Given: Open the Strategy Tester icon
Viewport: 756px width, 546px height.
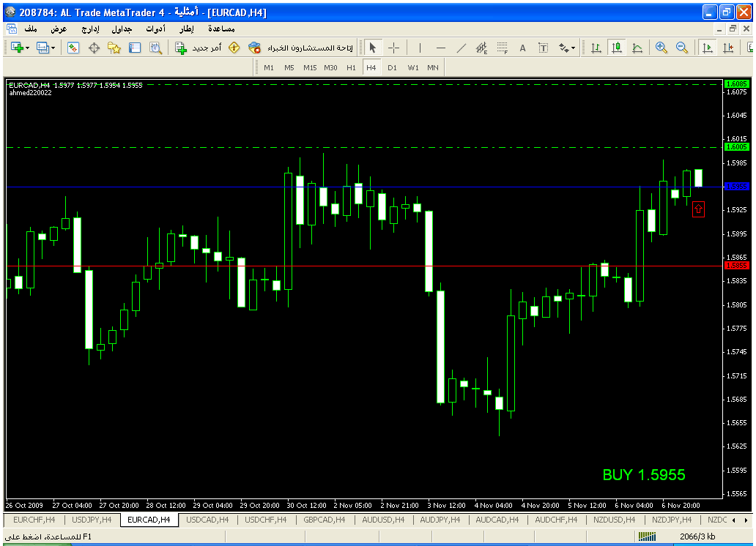Looking at the screenshot, I should tap(155, 48).
